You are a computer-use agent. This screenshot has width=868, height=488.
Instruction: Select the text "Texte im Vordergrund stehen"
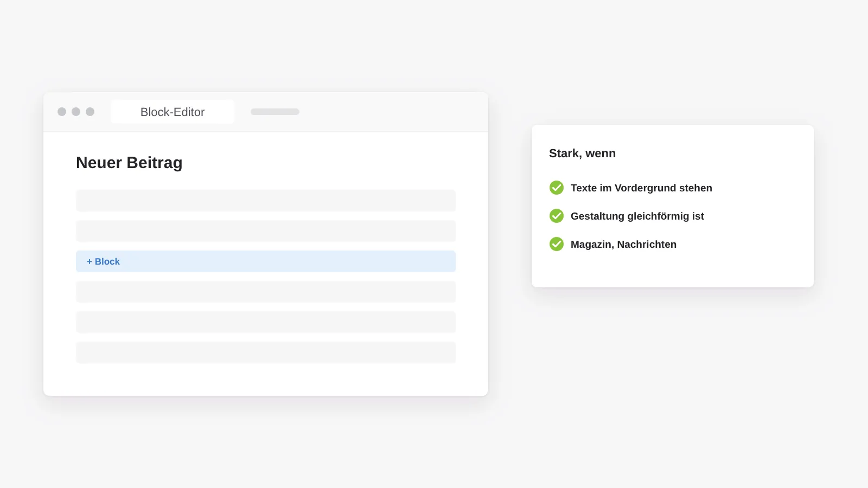(x=641, y=188)
